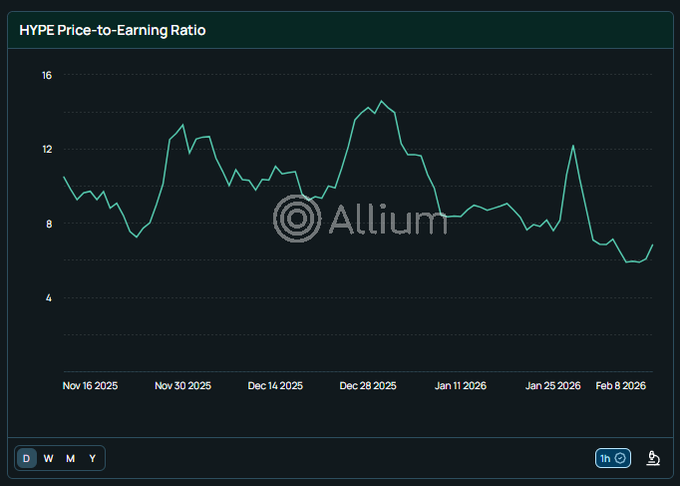Click the line's highest peak near Dec 28
The width and height of the screenshot is (680, 486).
(381, 101)
